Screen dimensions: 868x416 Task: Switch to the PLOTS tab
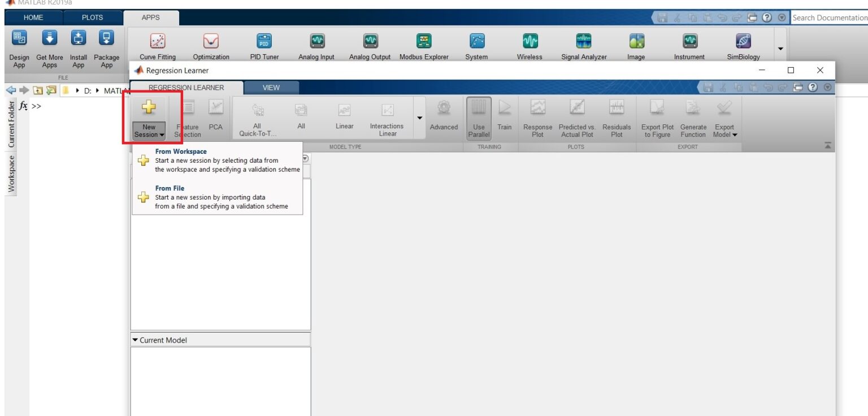coord(92,18)
